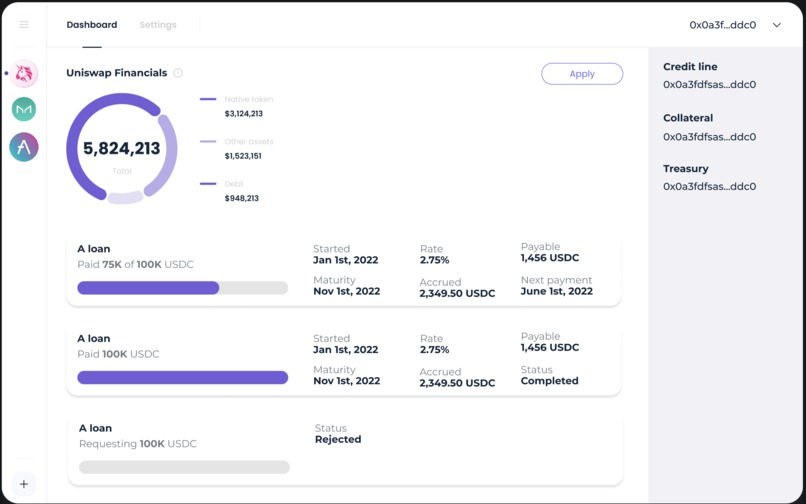Select the Maker green icon in sidebar
The image size is (806, 504).
(x=24, y=109)
